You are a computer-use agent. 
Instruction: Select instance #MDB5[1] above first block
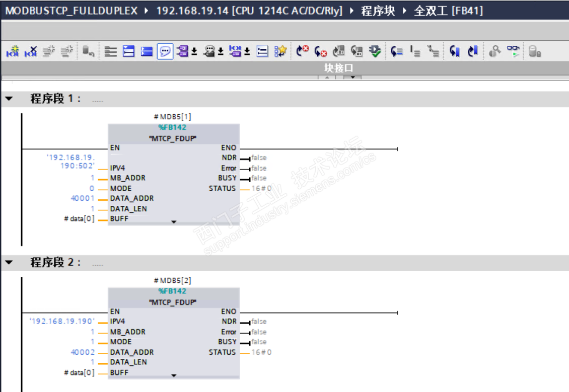click(x=172, y=117)
